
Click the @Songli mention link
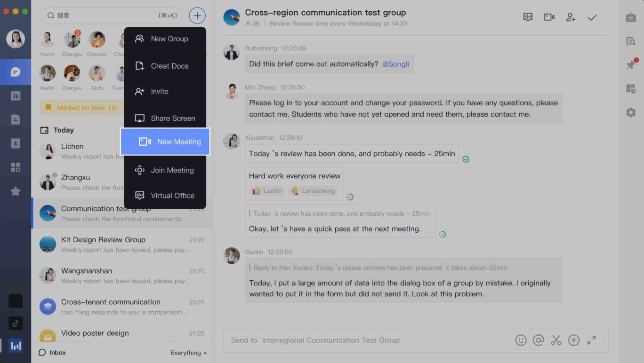395,64
